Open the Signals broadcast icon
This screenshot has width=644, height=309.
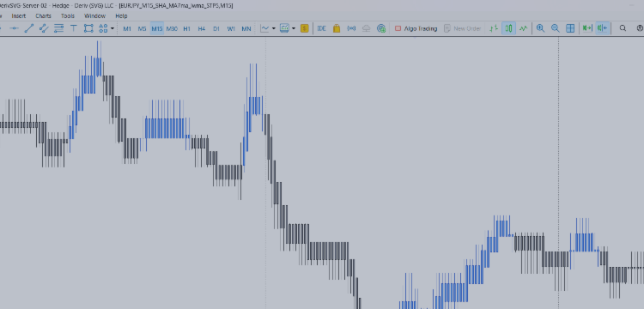point(351,28)
